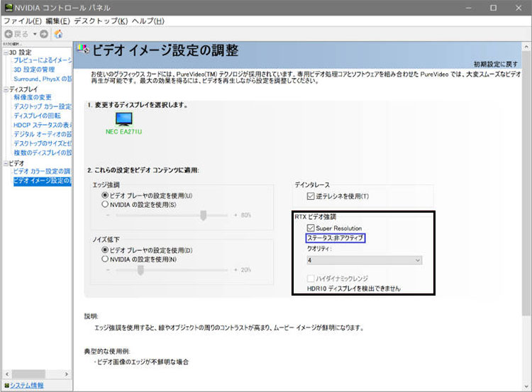
Task: Click right arrow of sidebar horizontal scrollbar
Action: click(67, 374)
